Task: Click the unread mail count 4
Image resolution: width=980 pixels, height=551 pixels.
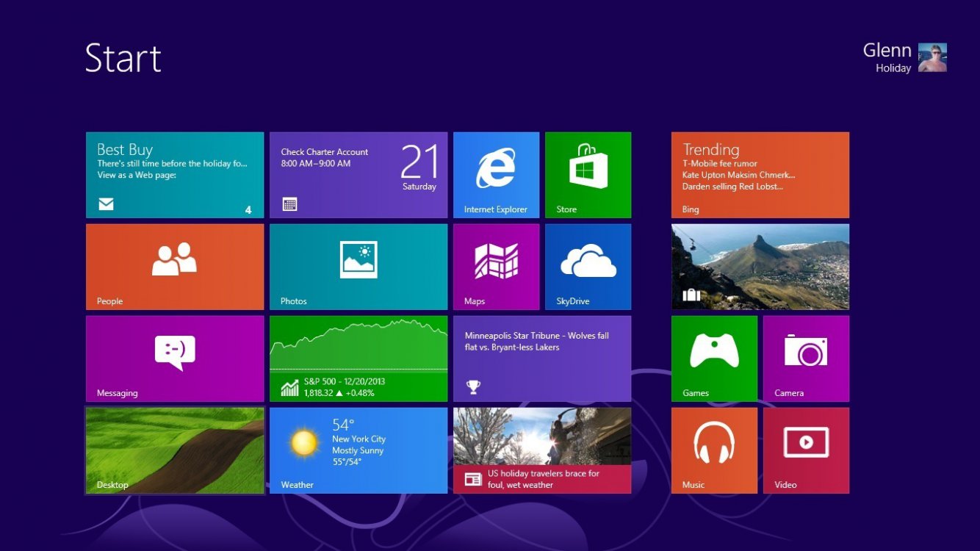Action: click(x=248, y=210)
